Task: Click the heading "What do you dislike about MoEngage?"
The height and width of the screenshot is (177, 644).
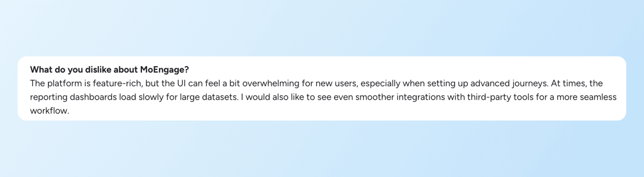Action: pyautogui.click(x=109, y=69)
